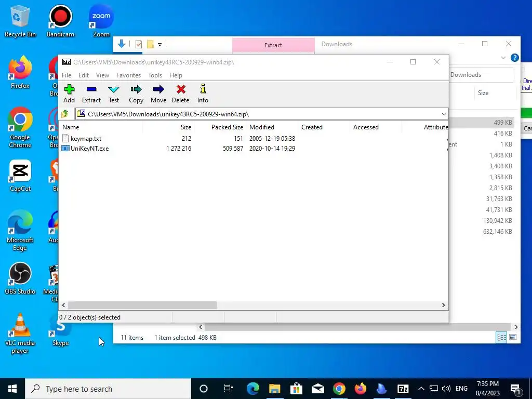This screenshot has width=532, height=399.
Task: Click the 7-Zip scrollbar right arrow
Action: pos(443,305)
